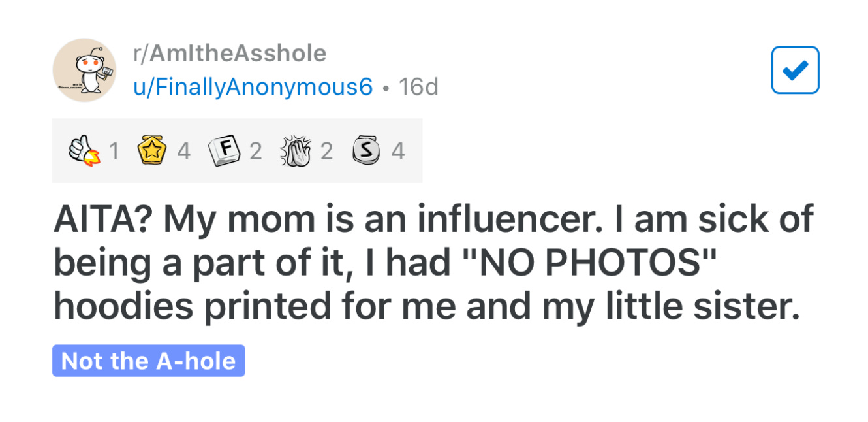Click the count 2 beside clapping award
The width and height of the screenshot is (868, 422).
(326, 152)
